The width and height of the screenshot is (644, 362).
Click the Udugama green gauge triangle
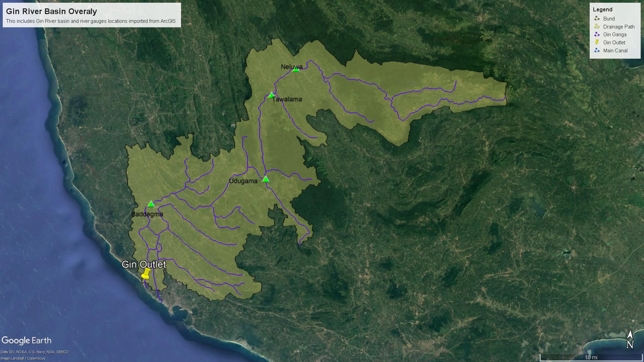click(x=266, y=179)
